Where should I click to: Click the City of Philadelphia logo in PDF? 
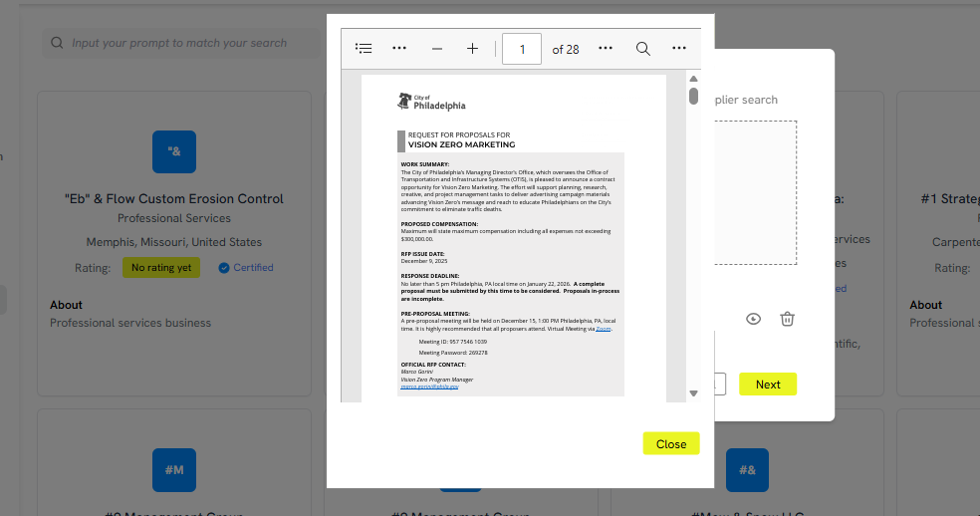click(431, 102)
